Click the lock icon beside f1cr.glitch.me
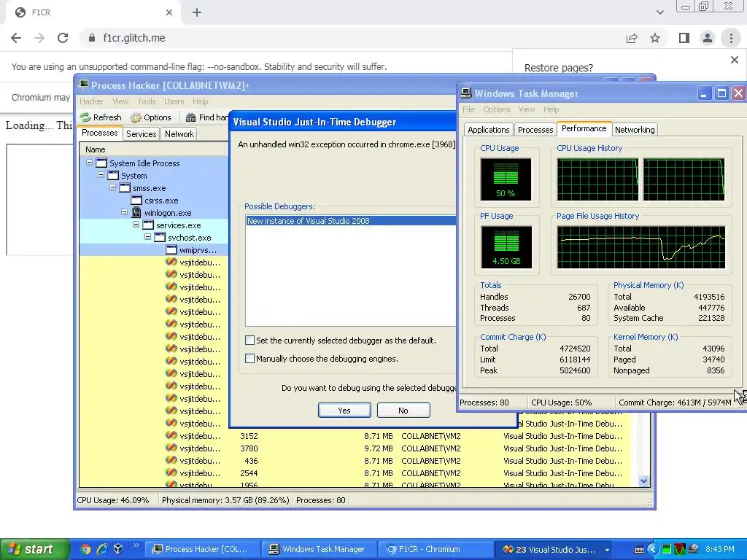Viewport: 747px width, 560px height. [x=92, y=38]
